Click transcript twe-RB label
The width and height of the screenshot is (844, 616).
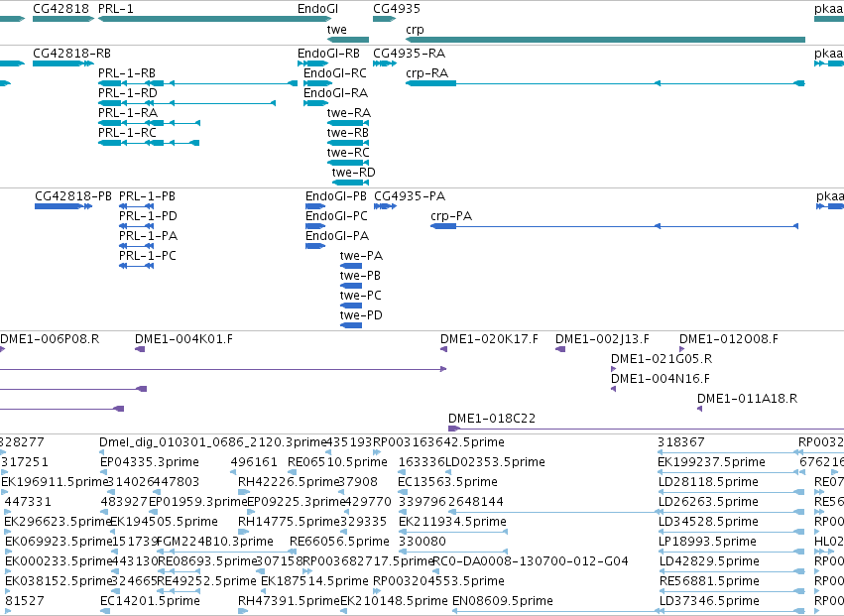(348, 133)
